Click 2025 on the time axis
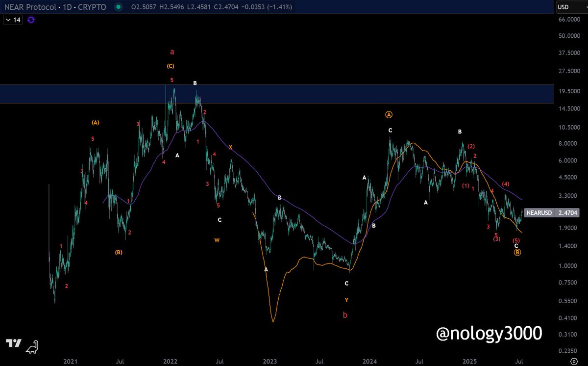Viewport: 588px width, 366px height. pyautogui.click(x=469, y=362)
